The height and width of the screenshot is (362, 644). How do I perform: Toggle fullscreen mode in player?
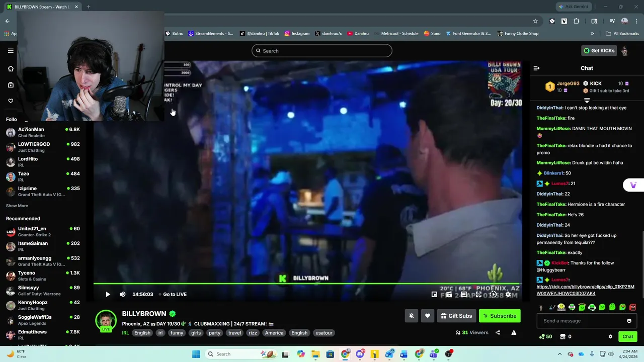[478, 295]
